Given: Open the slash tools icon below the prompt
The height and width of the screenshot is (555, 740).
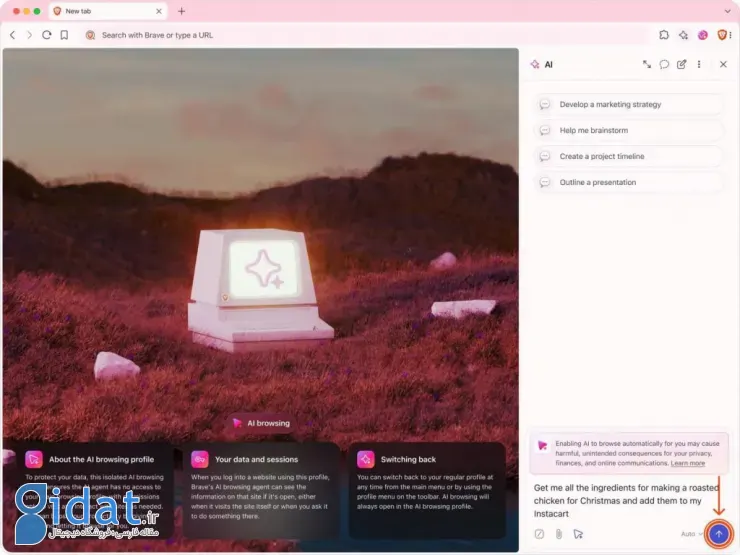Looking at the screenshot, I should 539,534.
